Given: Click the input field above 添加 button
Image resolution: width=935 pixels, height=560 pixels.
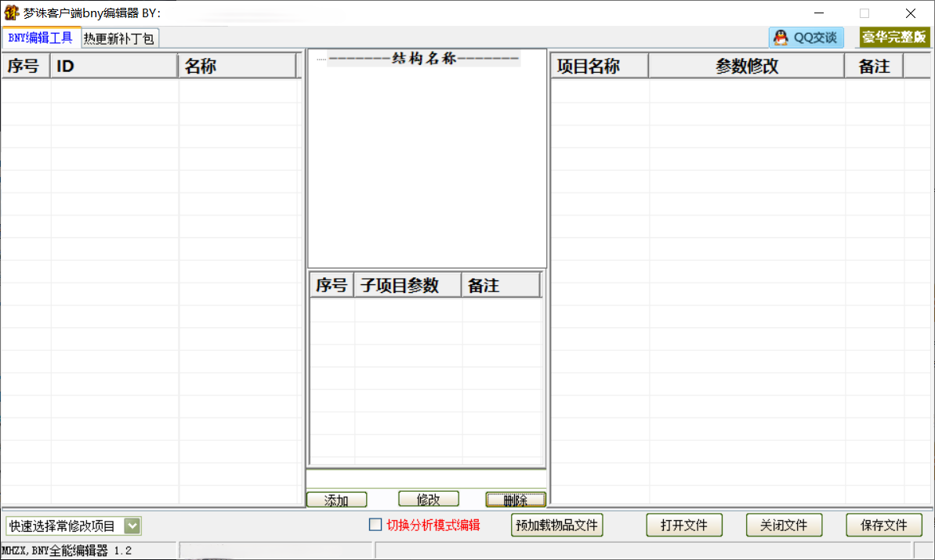Looking at the screenshot, I should pyautogui.click(x=426, y=478).
